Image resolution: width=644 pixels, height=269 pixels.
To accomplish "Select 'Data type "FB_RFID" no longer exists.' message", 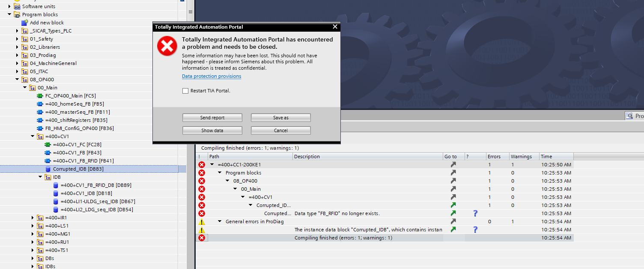I will (x=337, y=213).
